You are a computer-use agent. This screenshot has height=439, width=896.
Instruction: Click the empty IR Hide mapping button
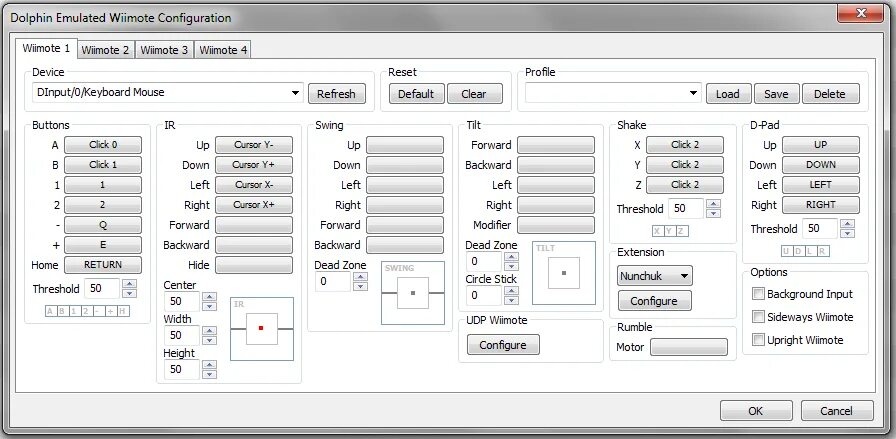(x=254, y=265)
